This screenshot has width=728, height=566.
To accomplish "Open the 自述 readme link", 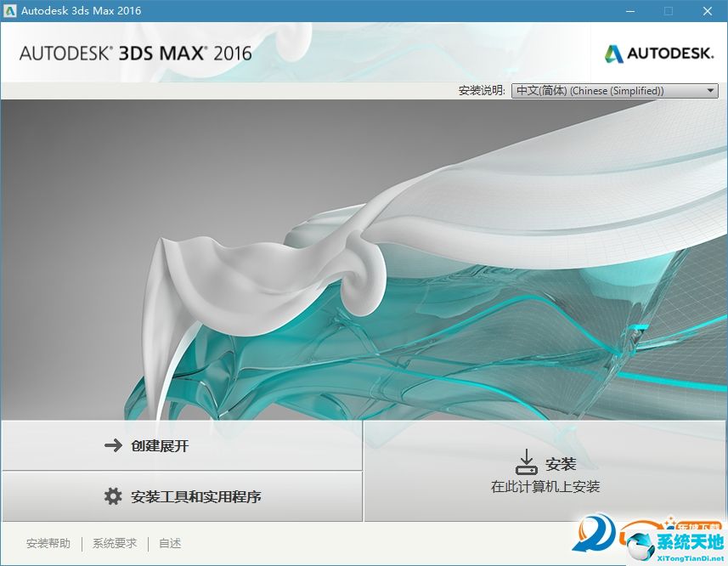I will pos(170,543).
